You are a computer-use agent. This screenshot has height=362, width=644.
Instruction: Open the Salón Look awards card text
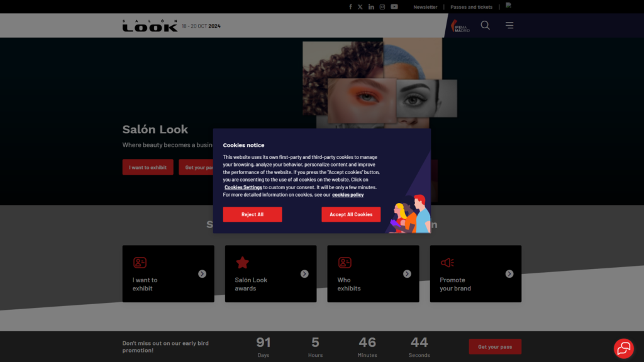pyautogui.click(x=251, y=284)
